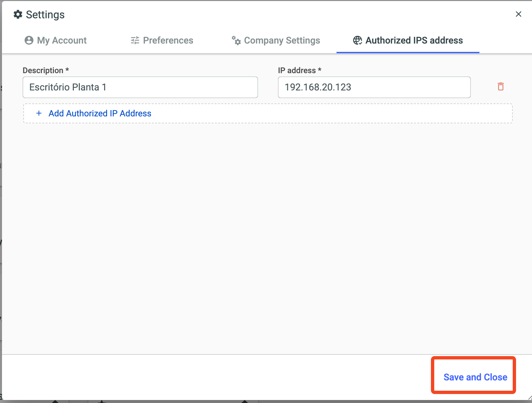532x403 pixels.
Task: Click into the IP address input field
Action: [374, 87]
